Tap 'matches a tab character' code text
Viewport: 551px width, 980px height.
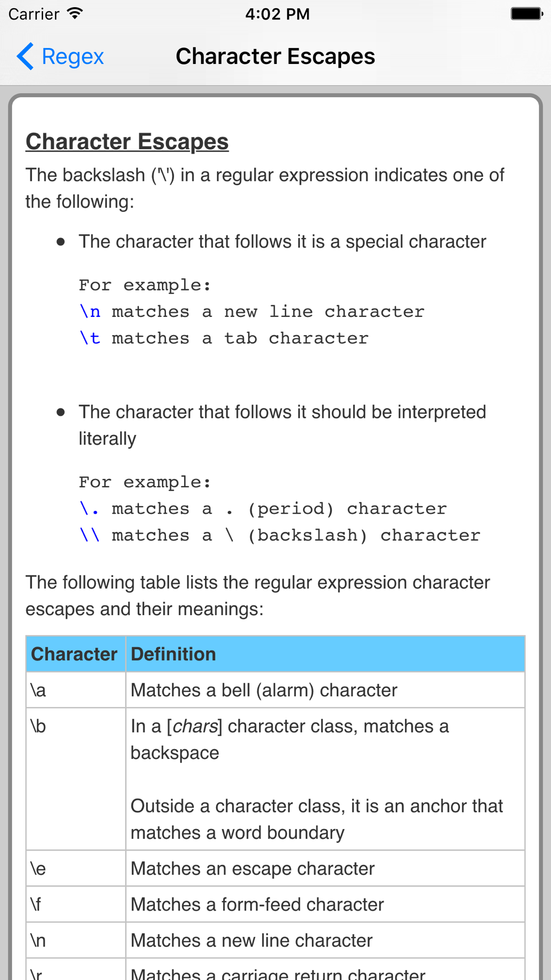tap(240, 338)
